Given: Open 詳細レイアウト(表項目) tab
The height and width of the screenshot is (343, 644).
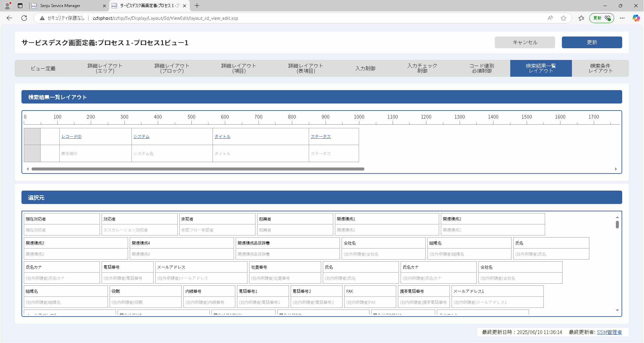Looking at the screenshot, I should (306, 68).
